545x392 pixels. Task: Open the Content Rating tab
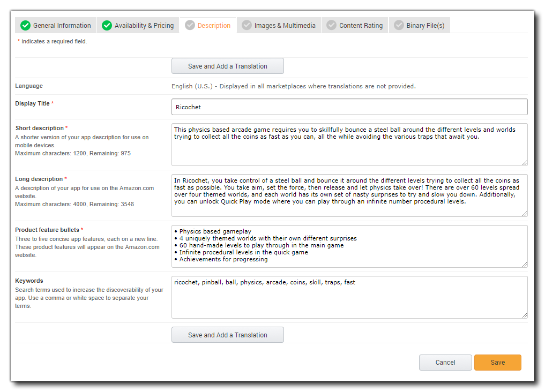coord(361,25)
